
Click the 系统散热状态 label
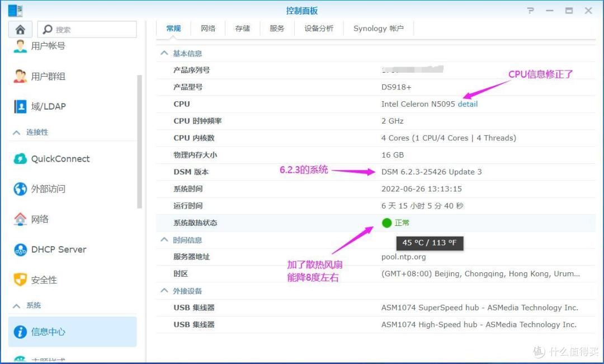[195, 223]
